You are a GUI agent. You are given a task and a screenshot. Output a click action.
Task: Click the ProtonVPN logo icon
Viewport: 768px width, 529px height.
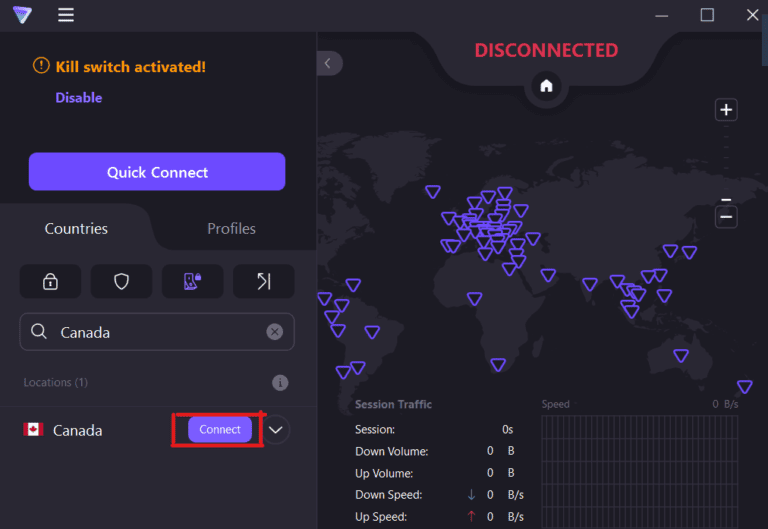22,15
